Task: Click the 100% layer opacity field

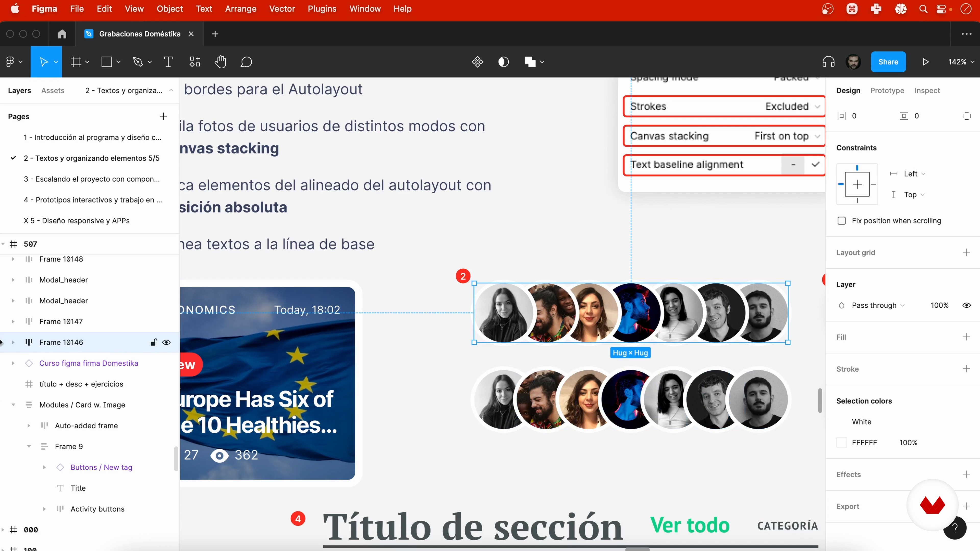Action: tap(939, 305)
